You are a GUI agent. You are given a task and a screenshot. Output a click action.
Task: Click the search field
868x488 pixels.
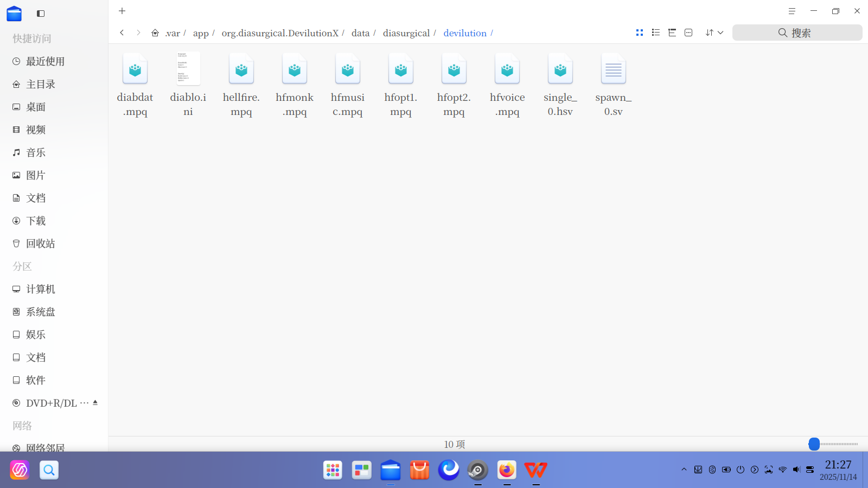tap(797, 33)
